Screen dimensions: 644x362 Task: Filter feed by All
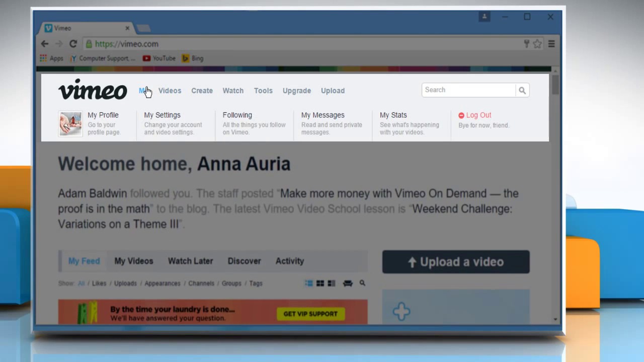coord(81,284)
